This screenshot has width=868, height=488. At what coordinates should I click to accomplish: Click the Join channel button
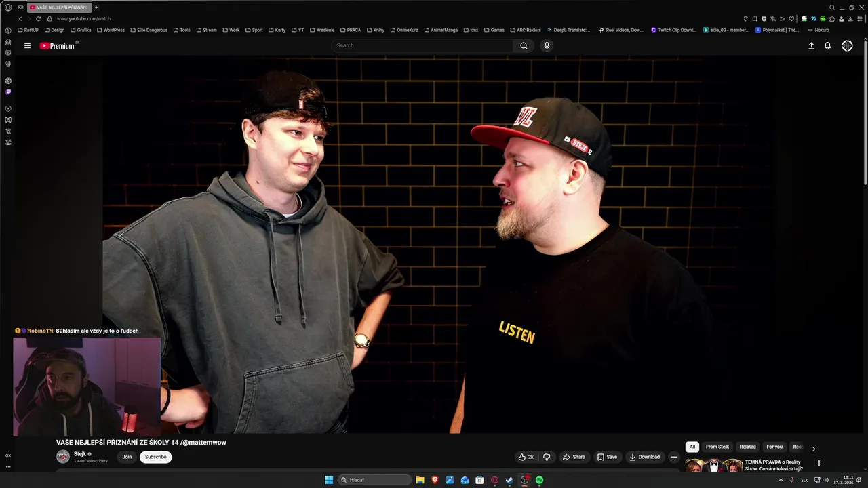click(x=127, y=457)
